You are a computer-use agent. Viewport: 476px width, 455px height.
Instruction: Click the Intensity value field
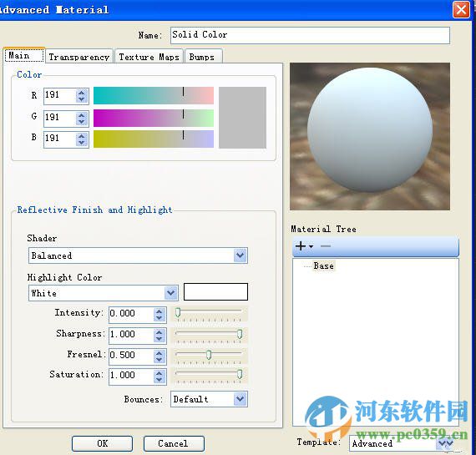131,315
